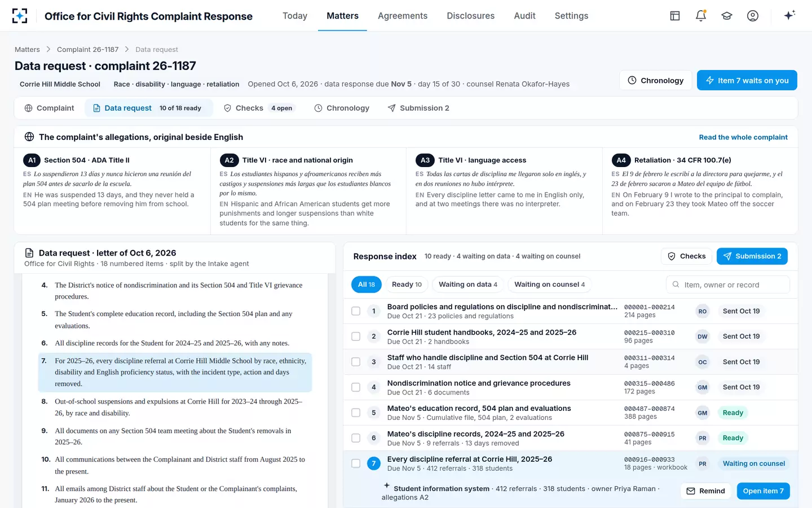Click the A4 allegation badge
812x508 pixels.
click(621, 160)
